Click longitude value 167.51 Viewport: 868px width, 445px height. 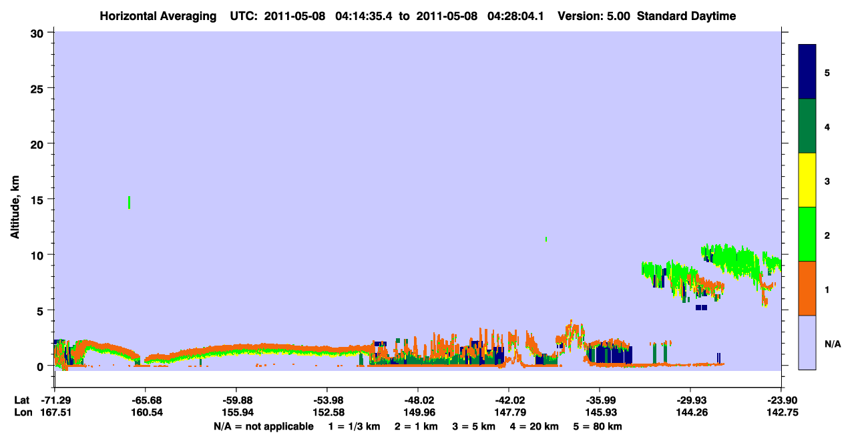(x=55, y=412)
